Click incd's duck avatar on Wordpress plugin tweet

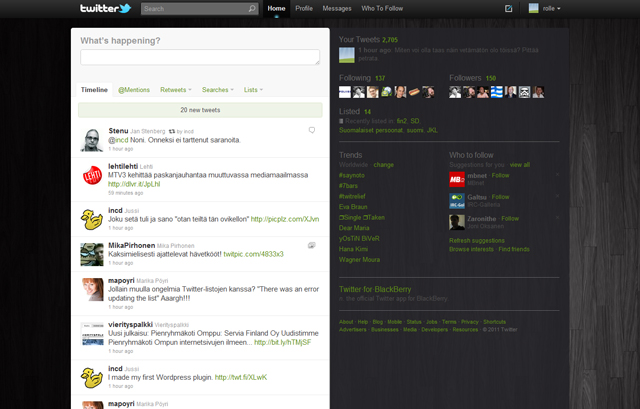pos(92,378)
